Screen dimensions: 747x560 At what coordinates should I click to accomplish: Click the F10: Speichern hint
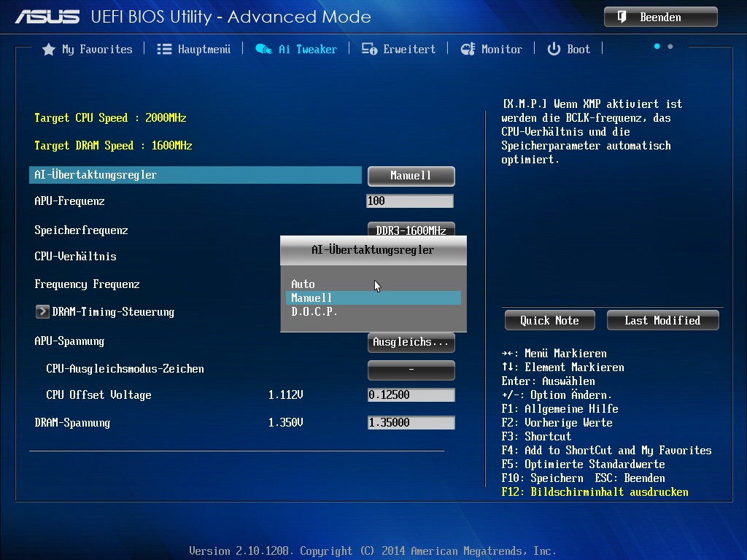click(x=542, y=478)
